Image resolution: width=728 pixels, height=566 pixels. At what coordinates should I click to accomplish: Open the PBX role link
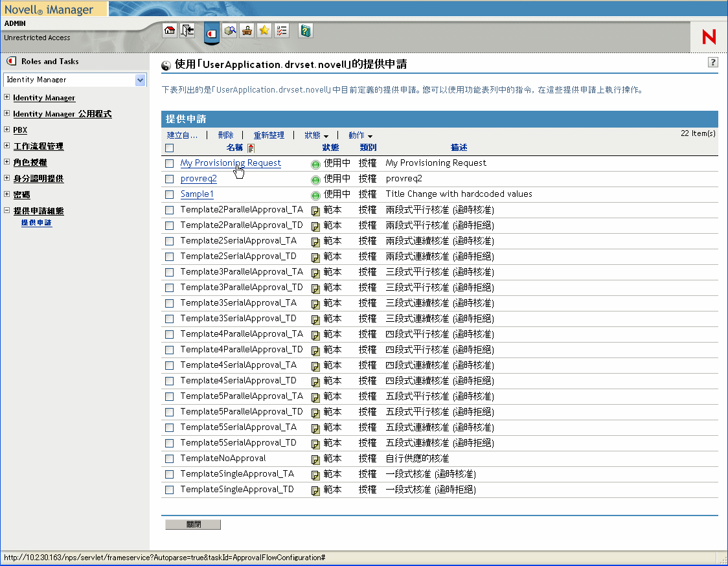tap(20, 130)
